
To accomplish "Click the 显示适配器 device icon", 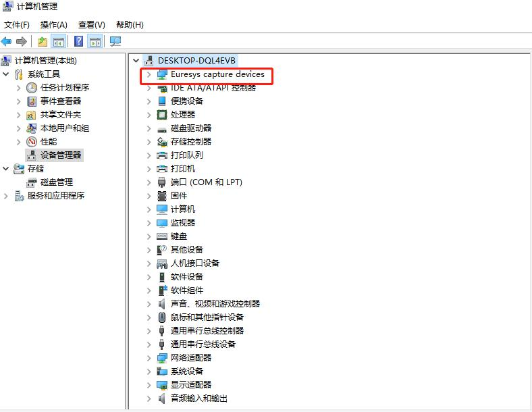I will (162, 385).
